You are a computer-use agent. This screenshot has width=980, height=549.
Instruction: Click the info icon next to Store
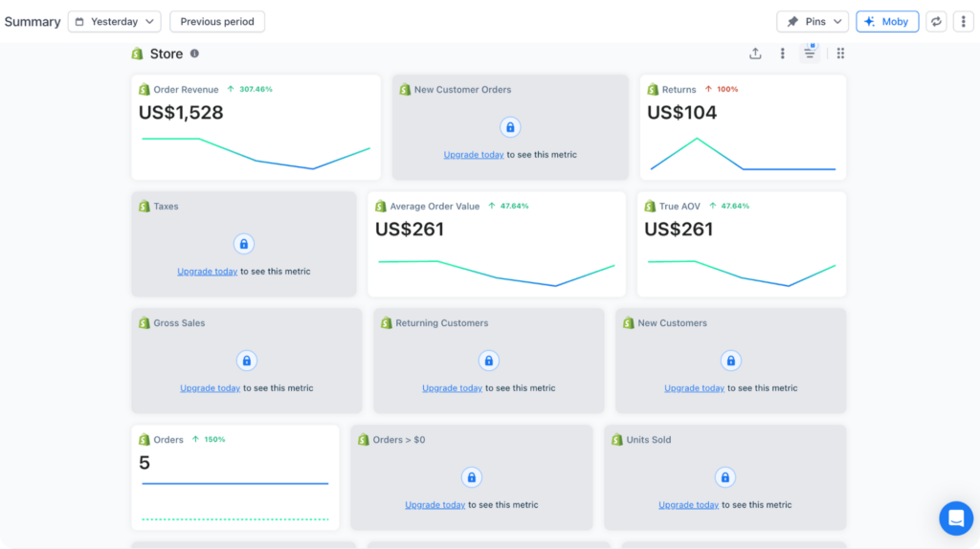coord(194,54)
